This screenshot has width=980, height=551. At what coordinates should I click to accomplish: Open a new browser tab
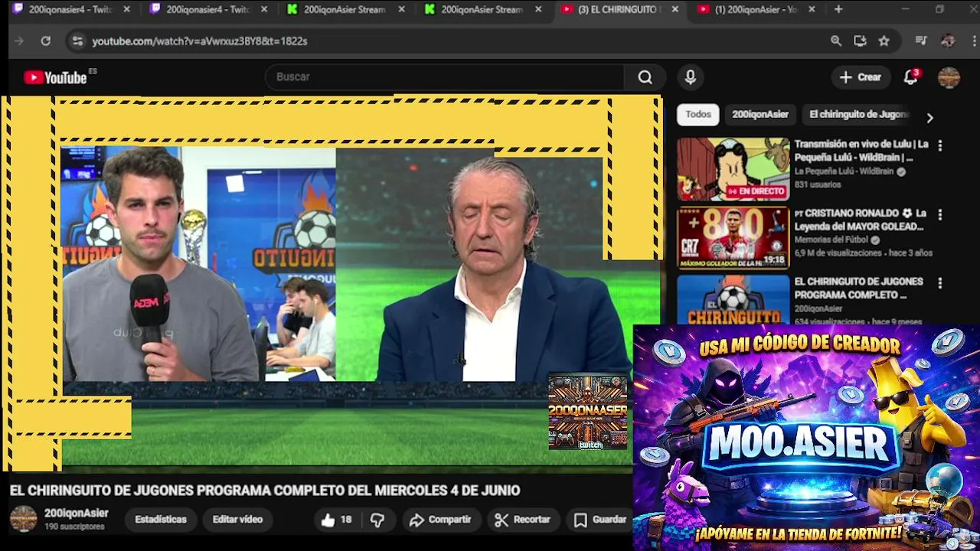point(838,10)
